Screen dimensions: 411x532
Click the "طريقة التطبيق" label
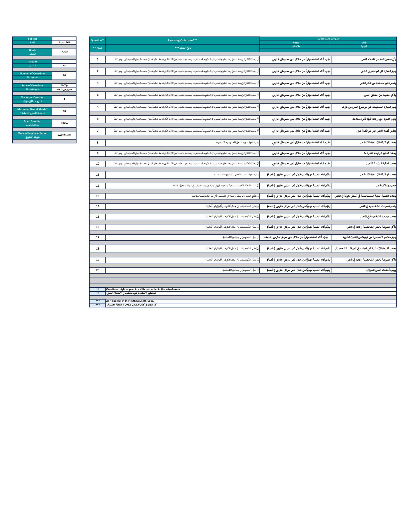pos(32,137)
